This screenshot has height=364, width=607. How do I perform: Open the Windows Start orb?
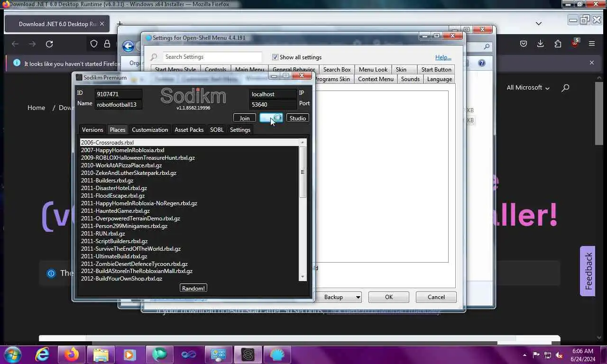(x=13, y=354)
